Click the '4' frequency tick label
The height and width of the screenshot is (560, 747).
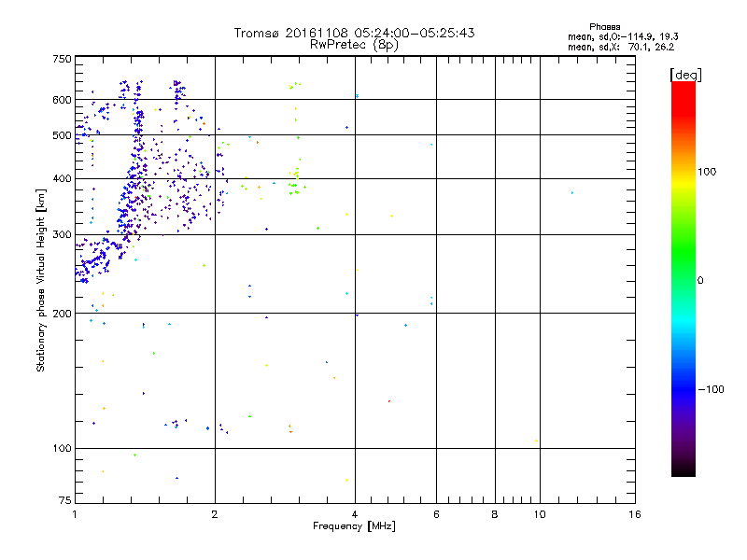click(x=355, y=514)
